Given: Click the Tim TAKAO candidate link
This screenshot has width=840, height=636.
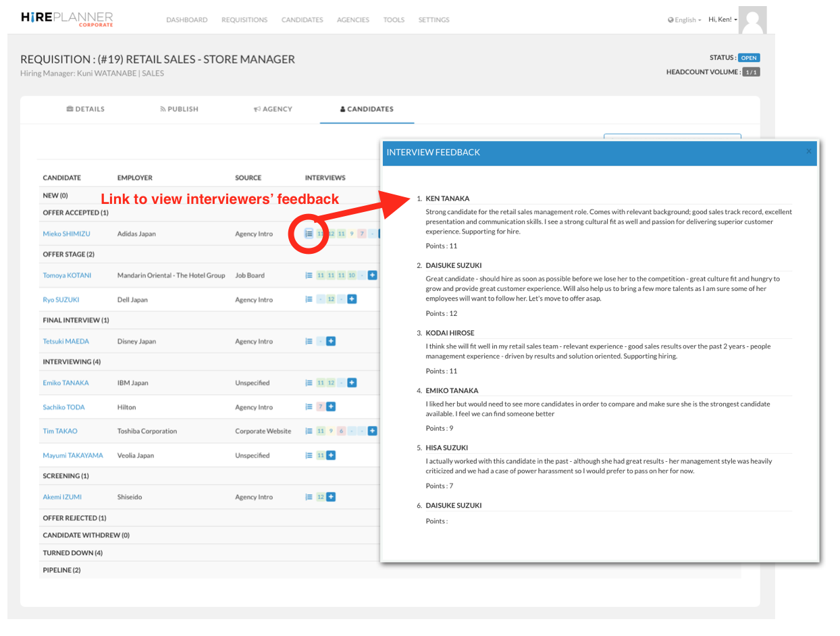Looking at the screenshot, I should pyautogui.click(x=60, y=431).
